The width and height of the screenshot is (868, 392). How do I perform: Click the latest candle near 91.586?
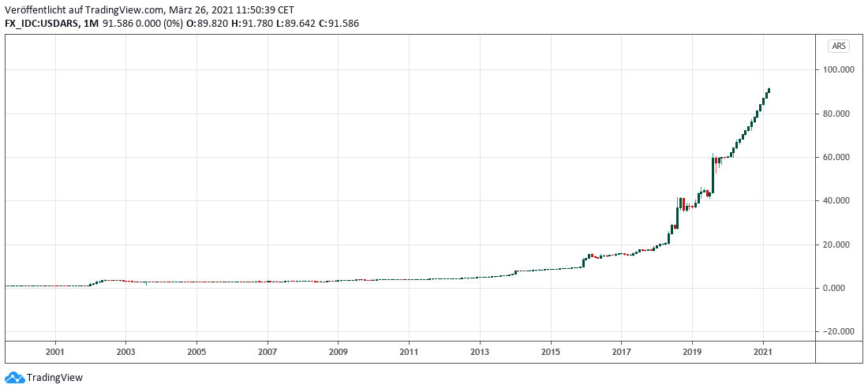tap(769, 91)
